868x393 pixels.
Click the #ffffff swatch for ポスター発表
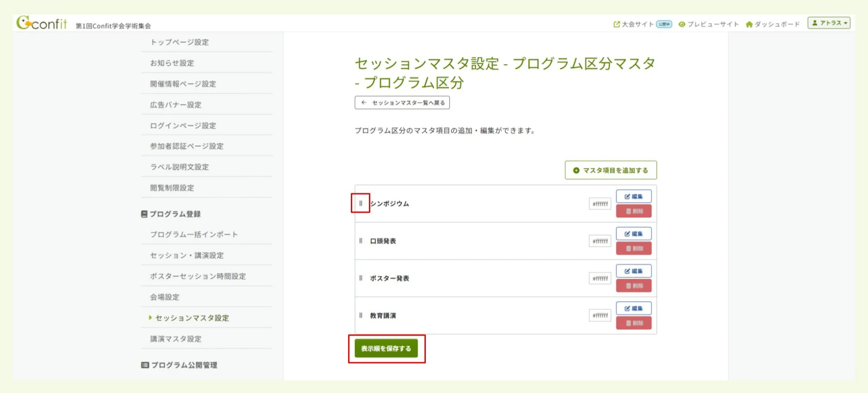600,278
